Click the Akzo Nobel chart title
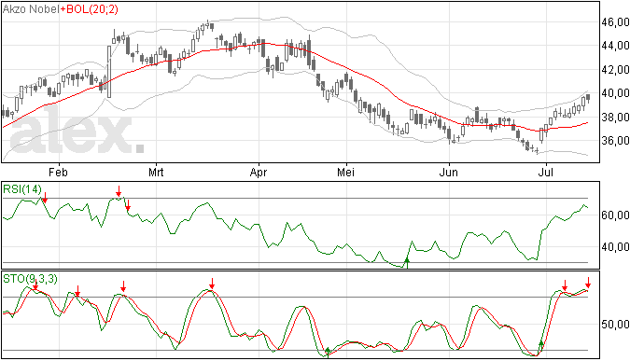Screen dimensions: 644x361 31,9
